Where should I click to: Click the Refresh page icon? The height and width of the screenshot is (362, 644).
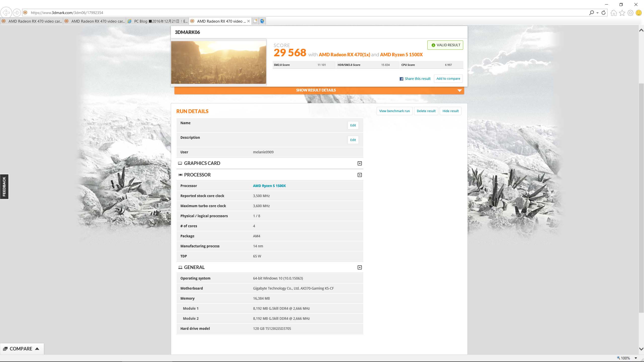603,13
